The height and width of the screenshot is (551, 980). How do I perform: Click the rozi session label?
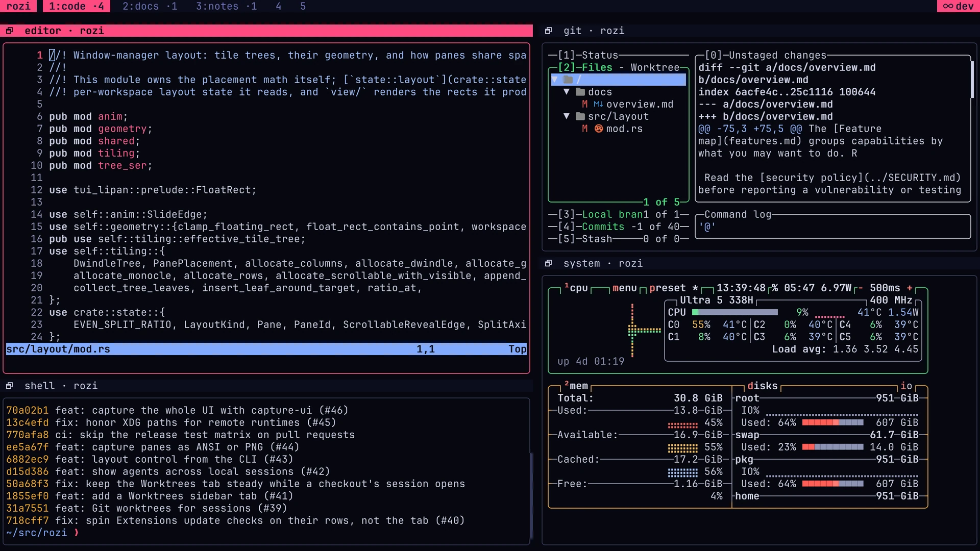[x=18, y=6]
